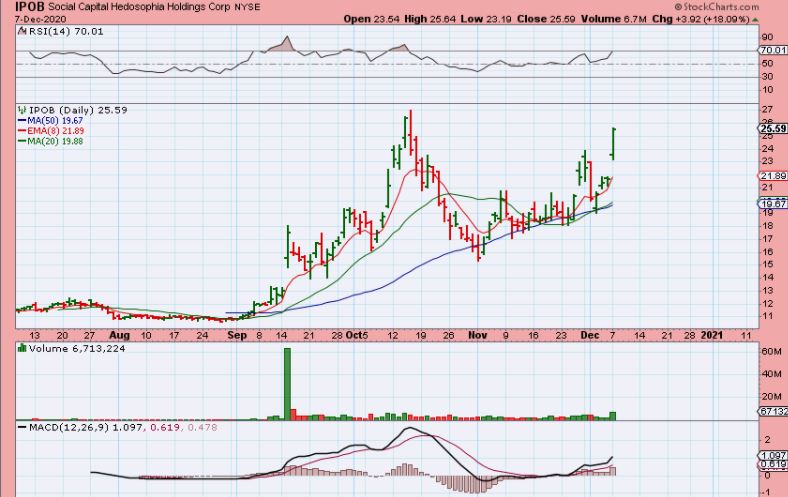Image resolution: width=788 pixels, height=497 pixels.
Task: Click the 21.89 EMA tag on right axis
Action: point(773,176)
